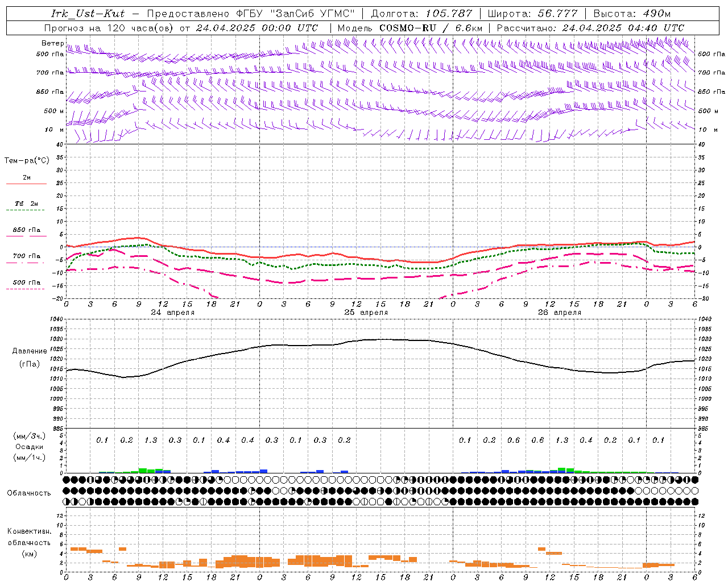Click the right 850 гПа wind level label
Screen dimensions: 728x582
pyautogui.click(x=711, y=92)
